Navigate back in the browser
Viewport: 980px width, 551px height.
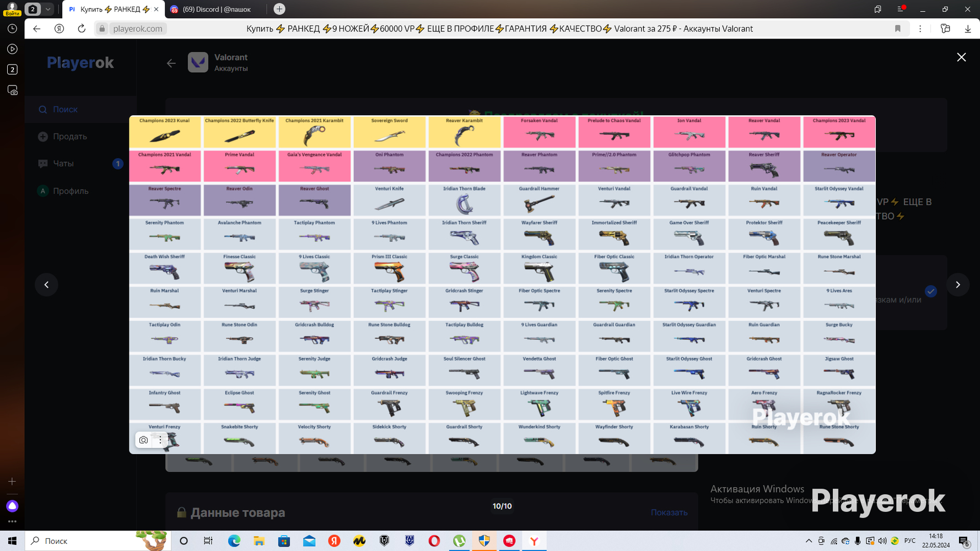(37, 29)
